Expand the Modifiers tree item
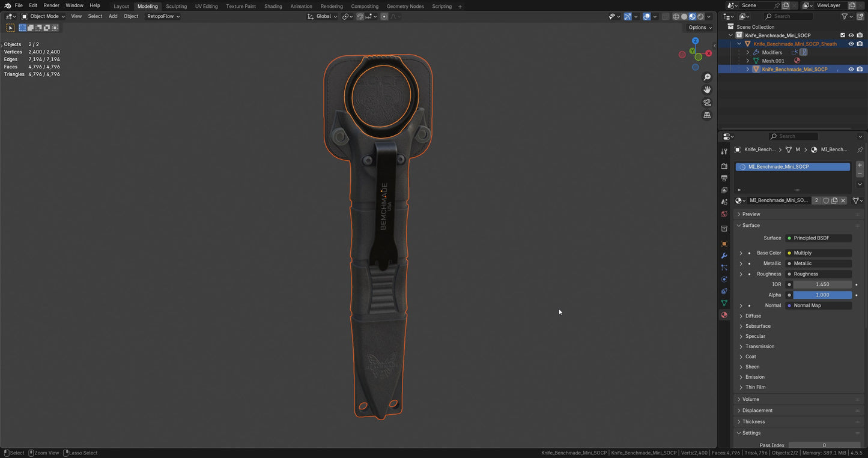 [x=748, y=52]
